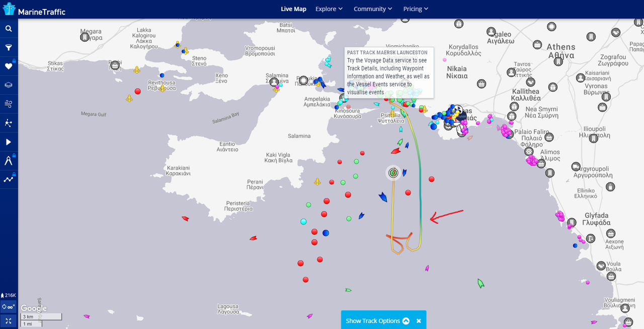The width and height of the screenshot is (644, 329).
Task: Expand the Pricing menu
Action: (416, 9)
